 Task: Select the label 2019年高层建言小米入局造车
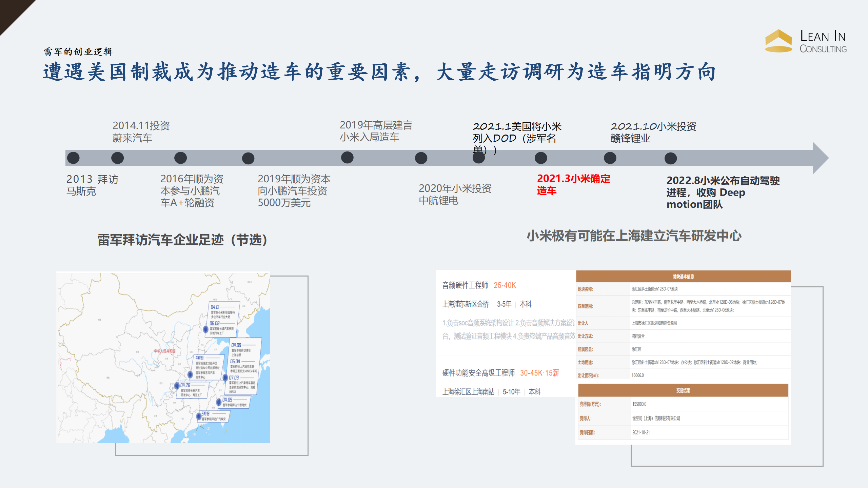376,131
